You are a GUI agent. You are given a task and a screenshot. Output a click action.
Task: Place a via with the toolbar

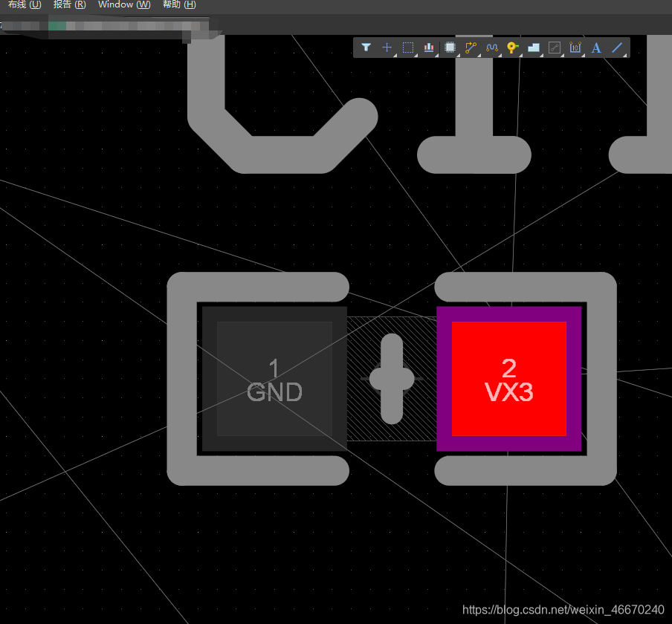pos(512,48)
